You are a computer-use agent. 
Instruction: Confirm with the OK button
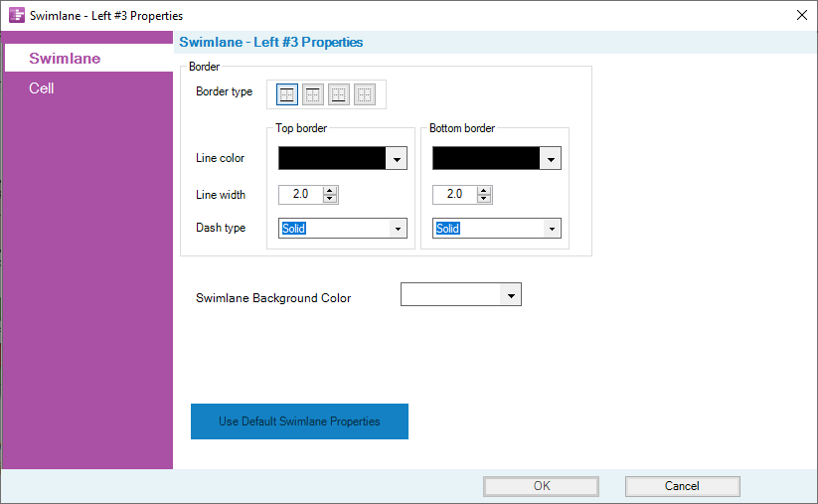click(x=541, y=486)
